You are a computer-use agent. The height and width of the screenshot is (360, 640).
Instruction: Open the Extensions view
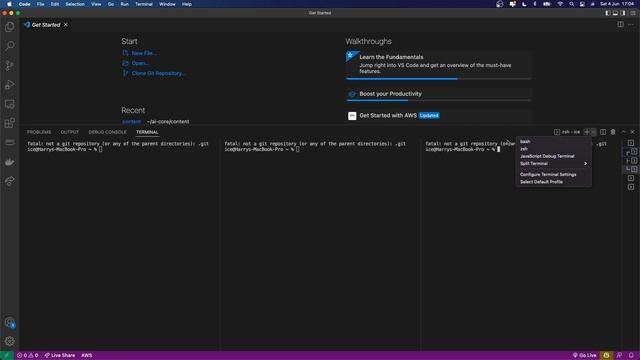(10, 123)
